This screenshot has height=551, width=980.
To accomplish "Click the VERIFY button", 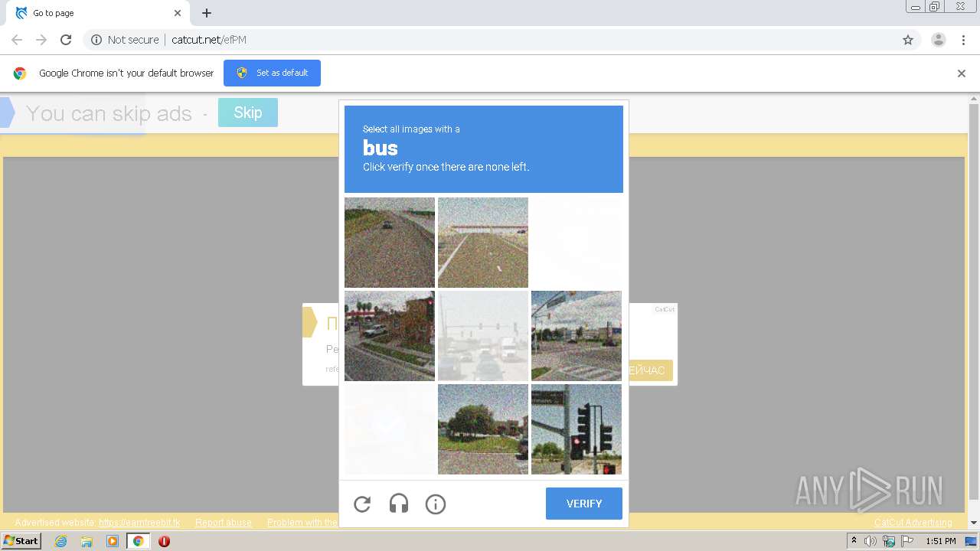I will click(x=584, y=504).
